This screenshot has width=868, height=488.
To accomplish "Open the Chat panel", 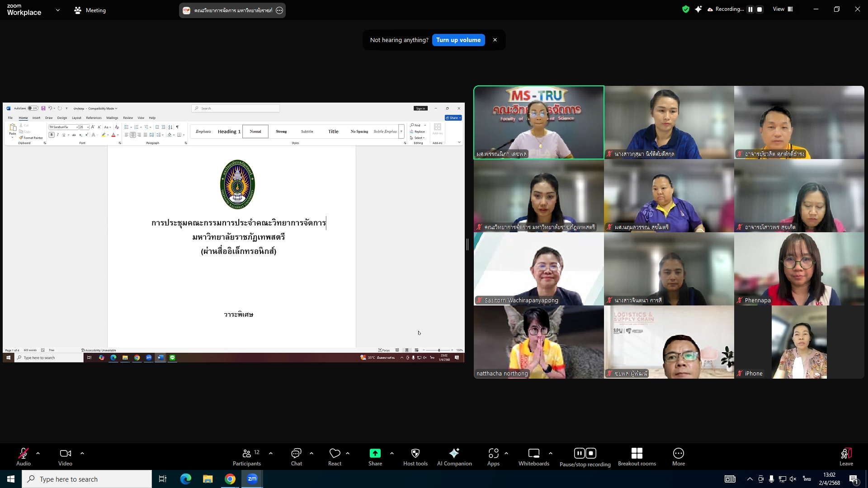I will click(296, 456).
